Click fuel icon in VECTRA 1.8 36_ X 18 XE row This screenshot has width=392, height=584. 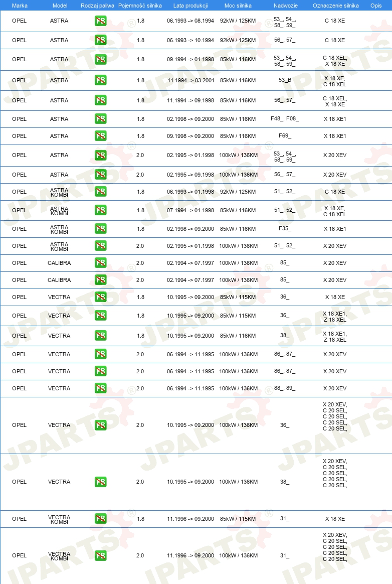101,297
